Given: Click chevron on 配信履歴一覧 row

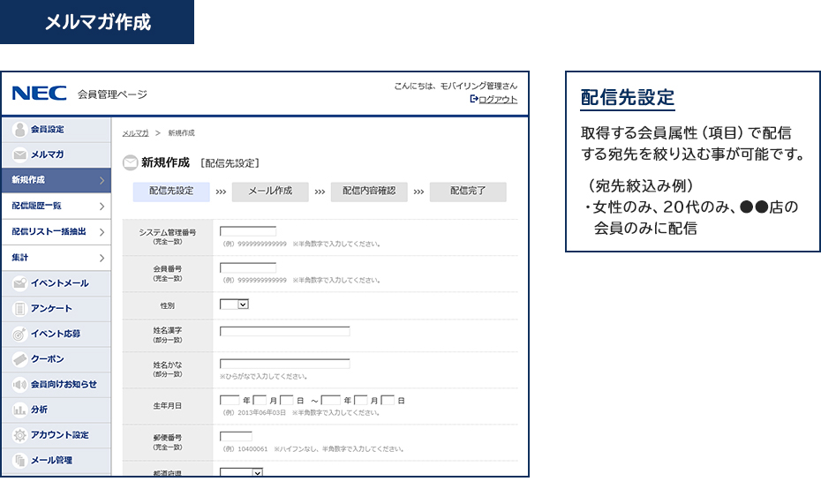Looking at the screenshot, I should coord(102,207).
